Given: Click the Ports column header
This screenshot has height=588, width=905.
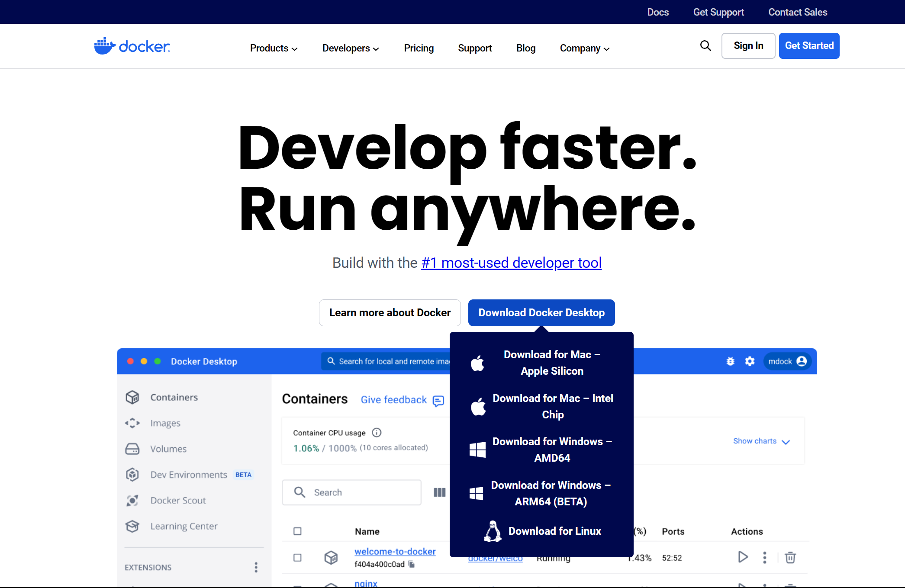Looking at the screenshot, I should point(673,531).
